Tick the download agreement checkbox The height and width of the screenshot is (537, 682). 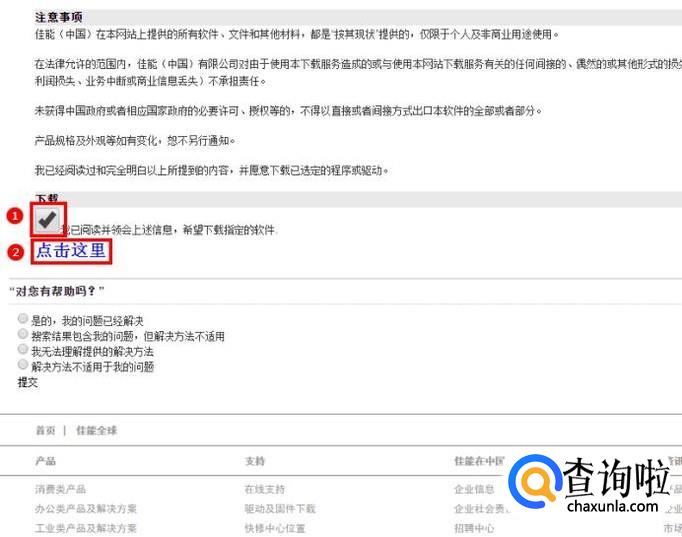coord(47,219)
